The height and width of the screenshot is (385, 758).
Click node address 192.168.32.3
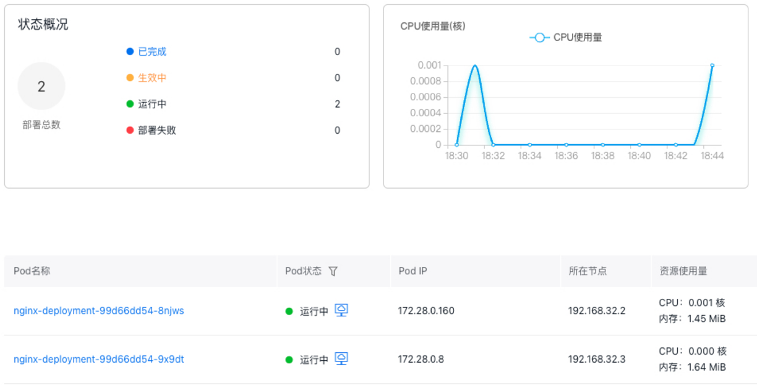coord(597,359)
